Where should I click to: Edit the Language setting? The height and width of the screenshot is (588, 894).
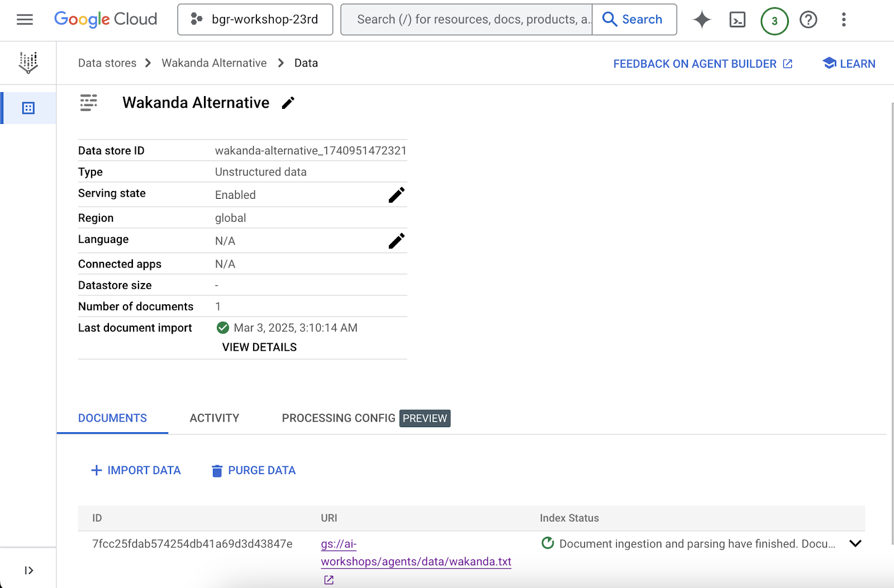coord(396,241)
